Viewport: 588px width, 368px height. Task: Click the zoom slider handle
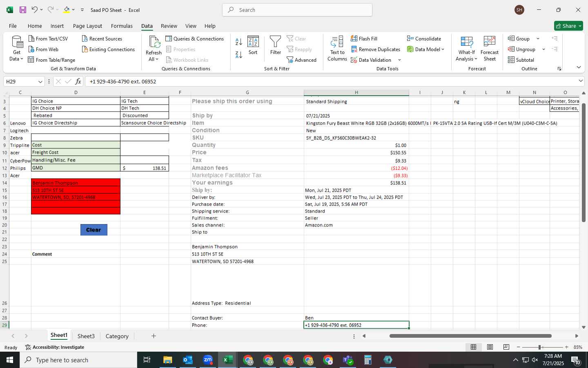pyautogui.click(x=540, y=347)
